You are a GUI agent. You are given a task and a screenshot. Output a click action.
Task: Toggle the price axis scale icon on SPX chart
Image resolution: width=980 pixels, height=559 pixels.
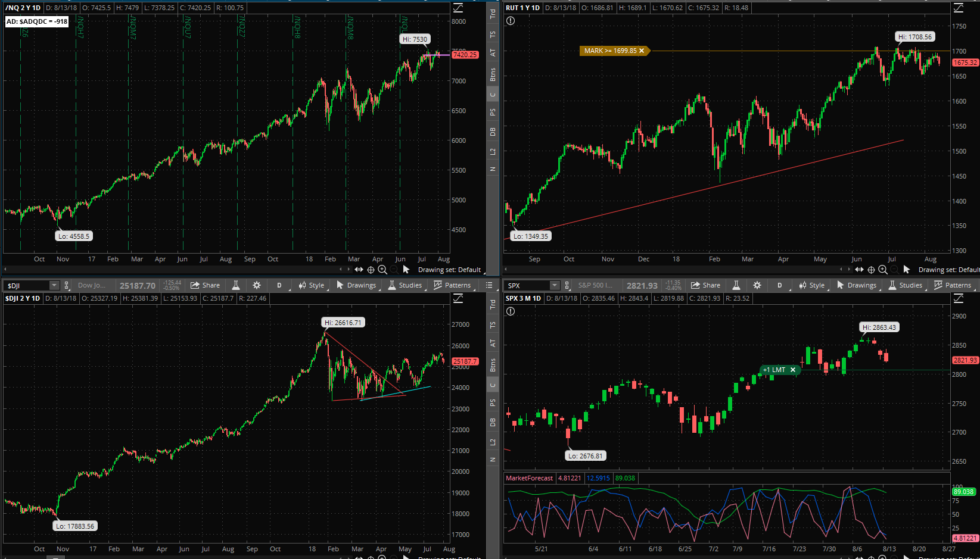[959, 298]
